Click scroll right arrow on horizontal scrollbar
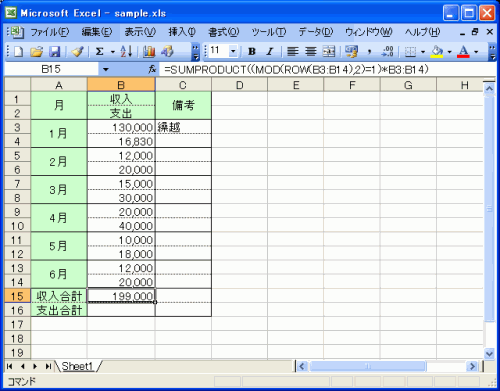Screen dimensions: 500x391 tap(472, 366)
